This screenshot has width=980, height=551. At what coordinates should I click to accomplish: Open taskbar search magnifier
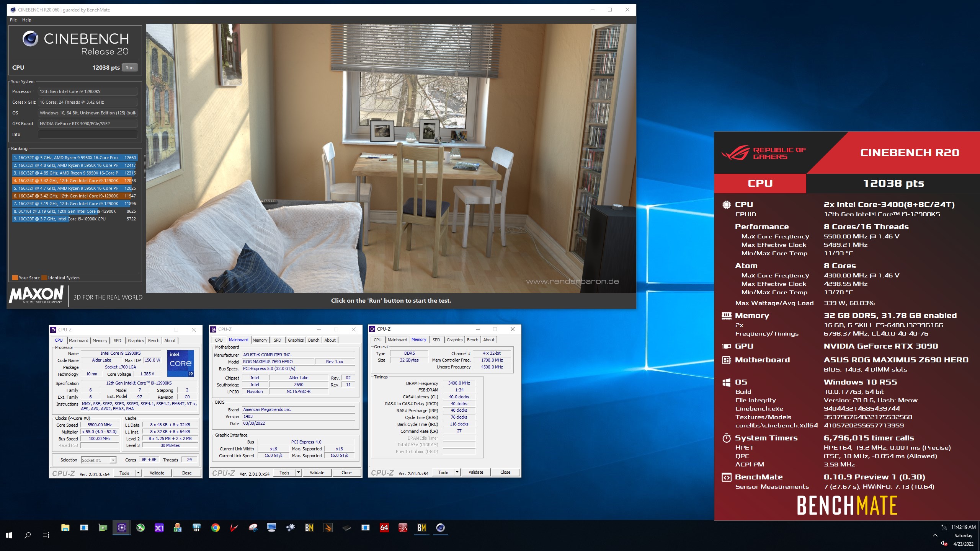pos(28,535)
